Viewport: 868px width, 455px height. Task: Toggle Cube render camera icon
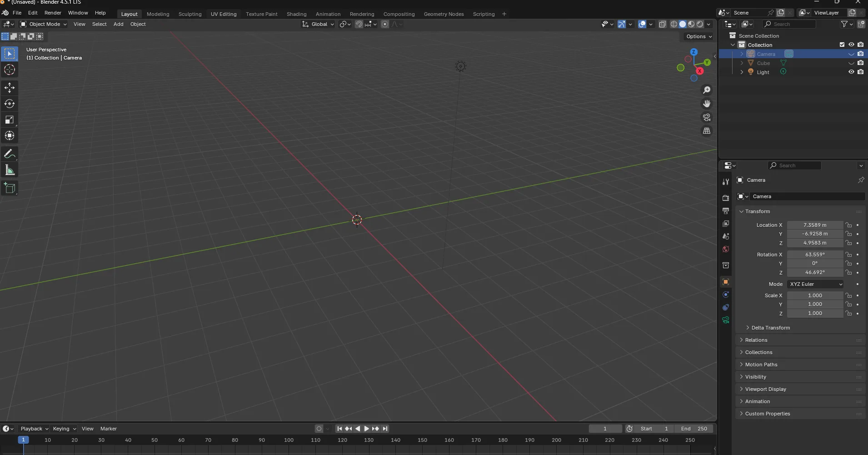860,63
